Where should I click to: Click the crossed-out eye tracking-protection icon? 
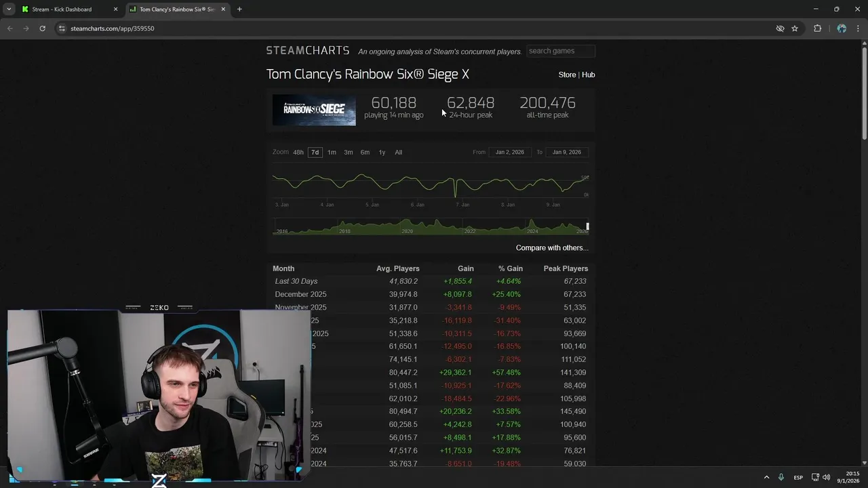click(x=780, y=28)
